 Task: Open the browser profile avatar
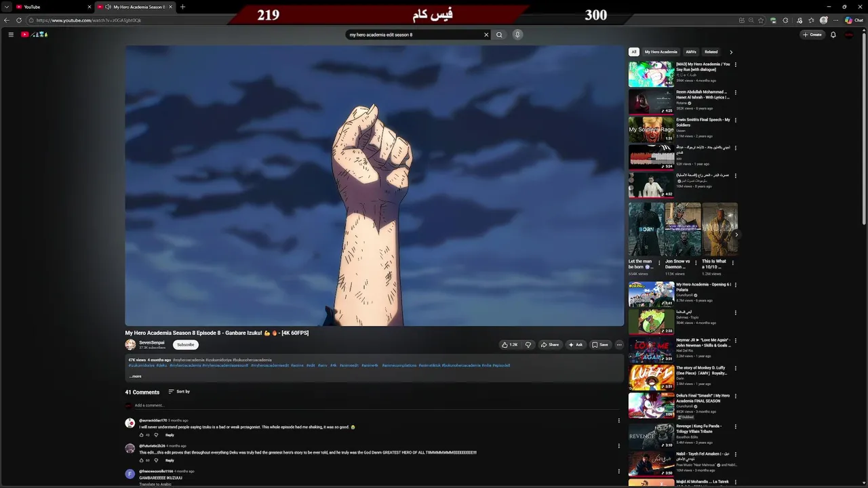coord(823,20)
